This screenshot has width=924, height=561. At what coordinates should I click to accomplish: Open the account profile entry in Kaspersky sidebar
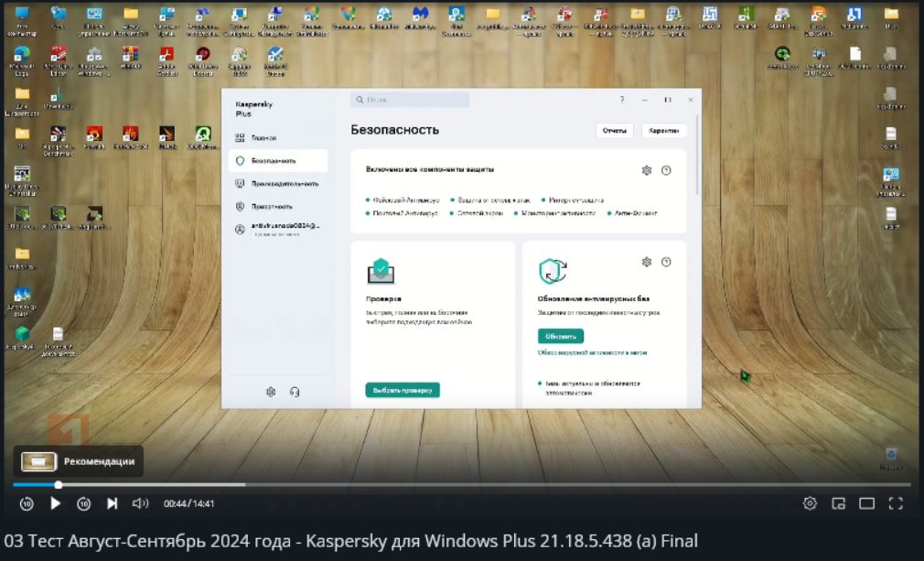pyautogui.click(x=277, y=229)
